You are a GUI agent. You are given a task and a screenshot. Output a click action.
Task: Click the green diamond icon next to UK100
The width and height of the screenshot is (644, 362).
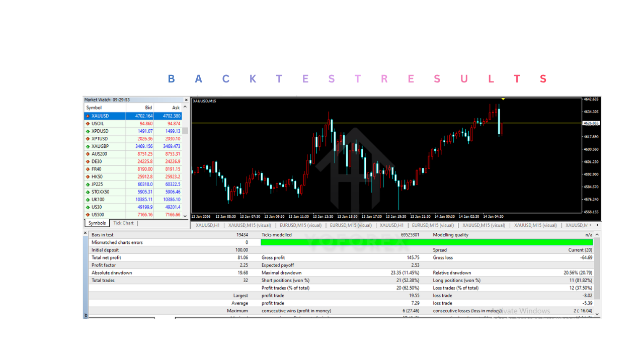[x=88, y=199]
